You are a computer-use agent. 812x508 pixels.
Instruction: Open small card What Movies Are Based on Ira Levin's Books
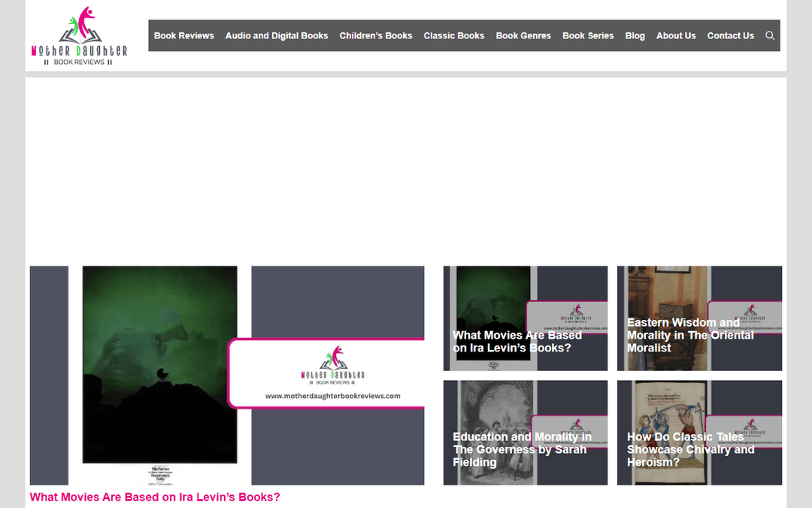point(525,318)
